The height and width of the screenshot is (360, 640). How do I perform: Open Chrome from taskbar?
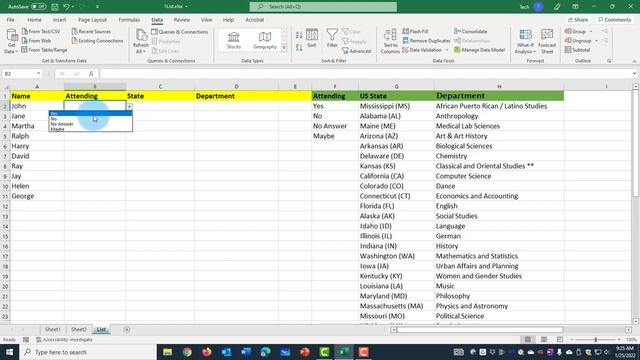coord(187,352)
